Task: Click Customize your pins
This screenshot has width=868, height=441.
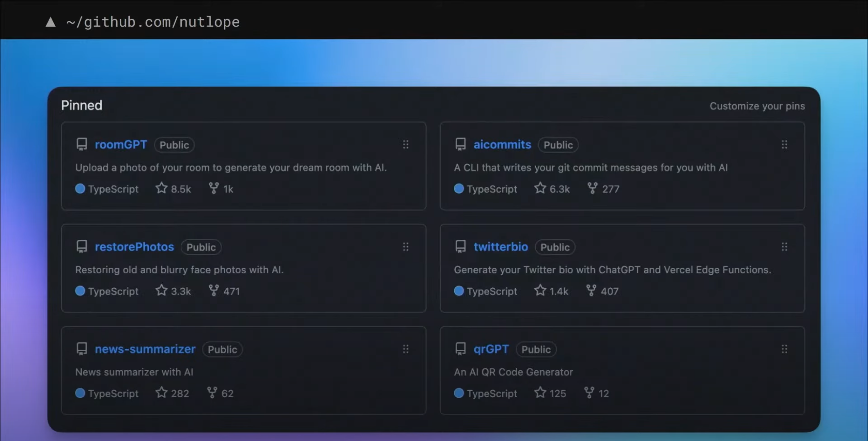Action: pos(757,106)
